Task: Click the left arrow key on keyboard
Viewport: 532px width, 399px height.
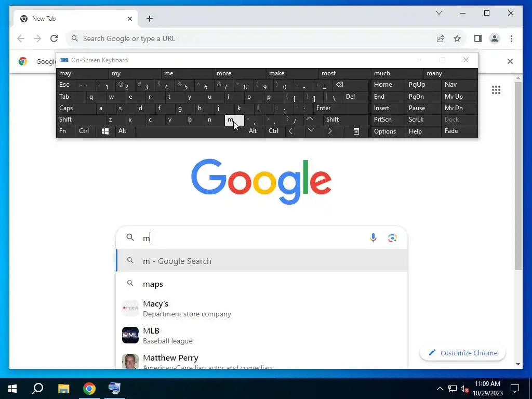Action: 290,131
